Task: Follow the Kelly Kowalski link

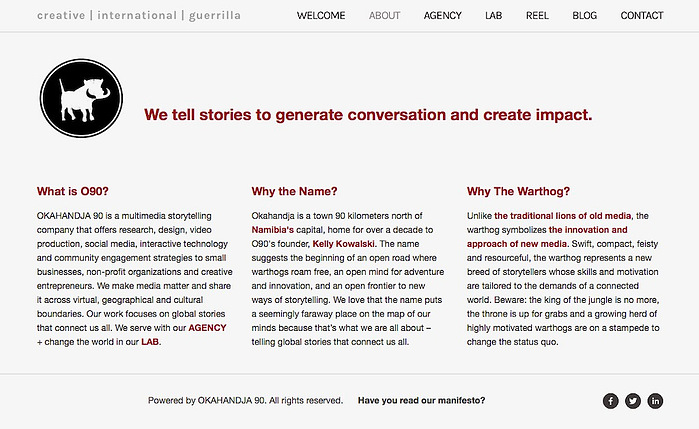Action: 343,244
